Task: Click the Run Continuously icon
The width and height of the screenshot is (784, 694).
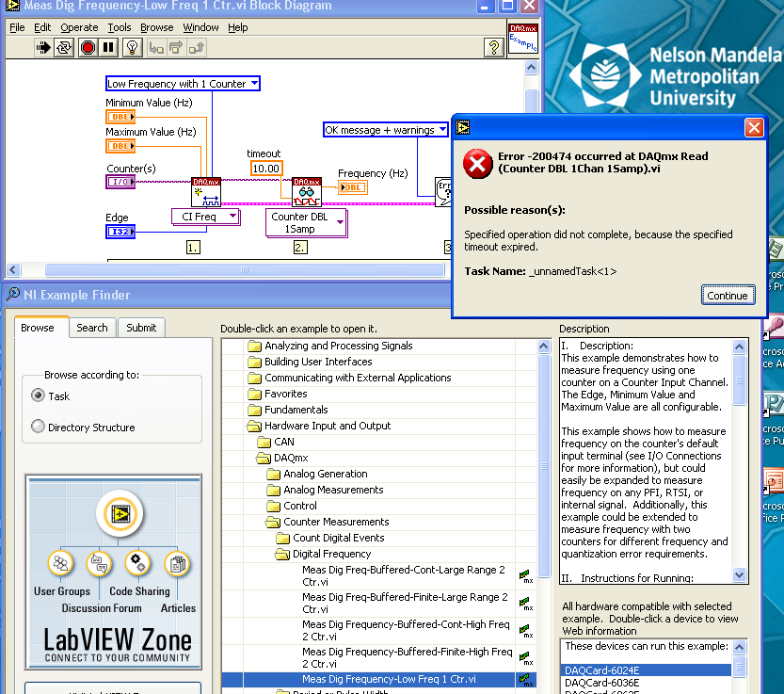Action: (x=64, y=48)
